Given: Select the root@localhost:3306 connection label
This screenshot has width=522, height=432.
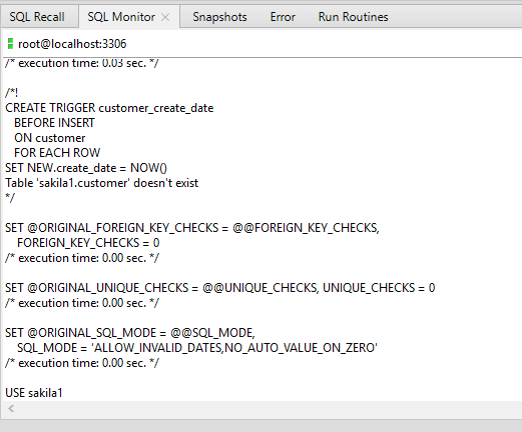Looking at the screenshot, I should click(x=72, y=44).
